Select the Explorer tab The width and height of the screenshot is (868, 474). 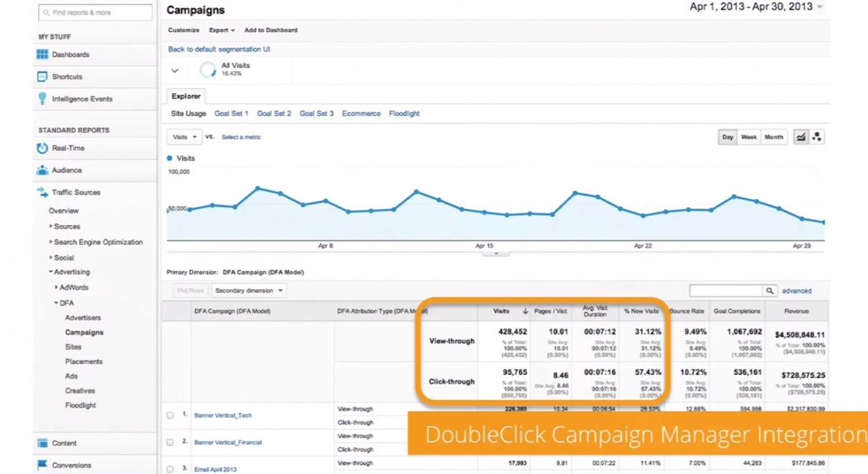(x=186, y=96)
